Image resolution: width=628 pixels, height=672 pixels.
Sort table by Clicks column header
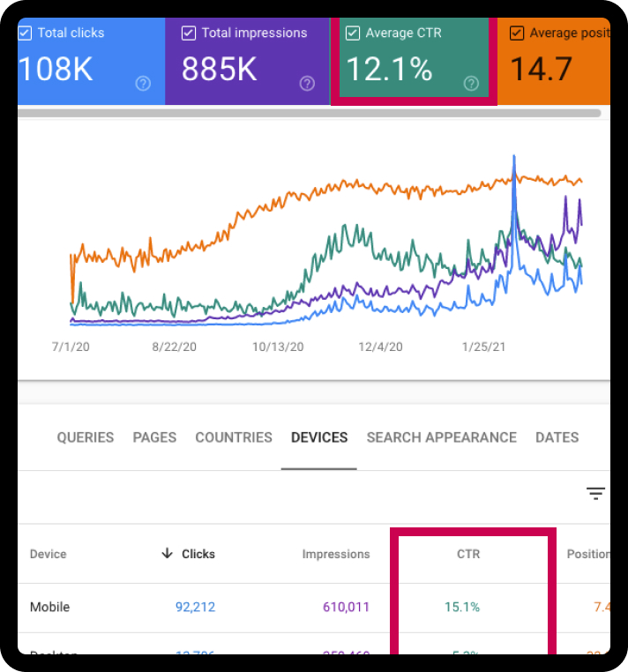[198, 554]
